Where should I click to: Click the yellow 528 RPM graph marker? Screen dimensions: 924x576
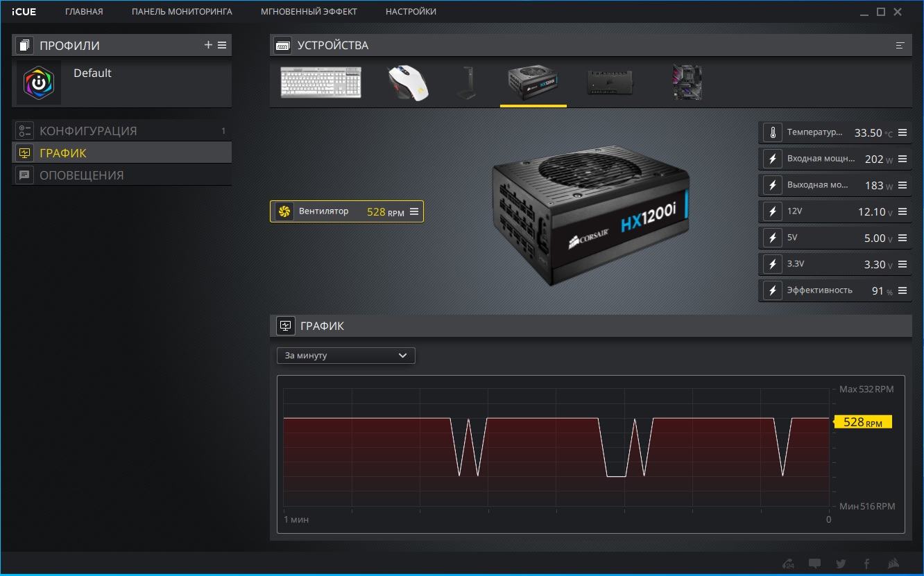click(863, 422)
